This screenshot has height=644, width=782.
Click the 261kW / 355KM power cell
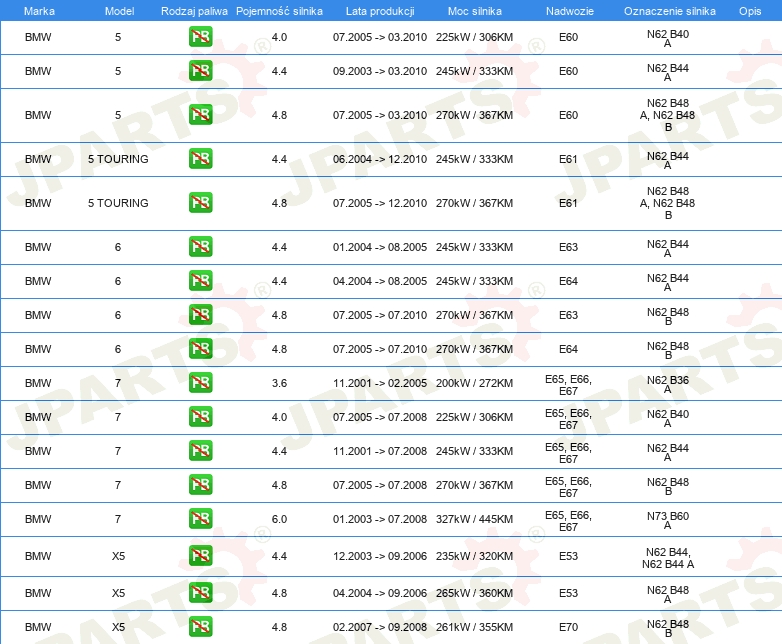474,627
